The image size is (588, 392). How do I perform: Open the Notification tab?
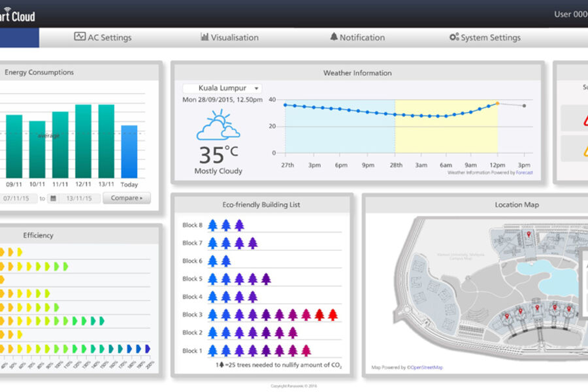pyautogui.click(x=357, y=37)
